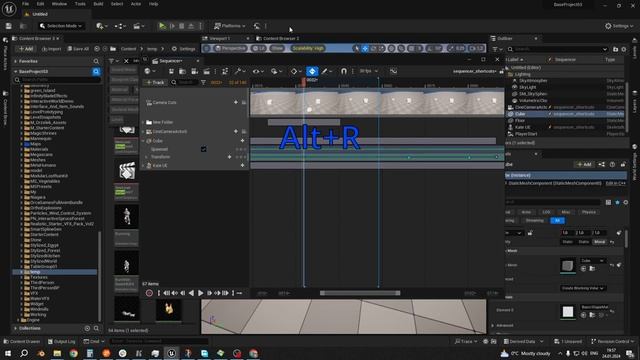Toggle the Cube Spawned checkbox

[204, 149]
